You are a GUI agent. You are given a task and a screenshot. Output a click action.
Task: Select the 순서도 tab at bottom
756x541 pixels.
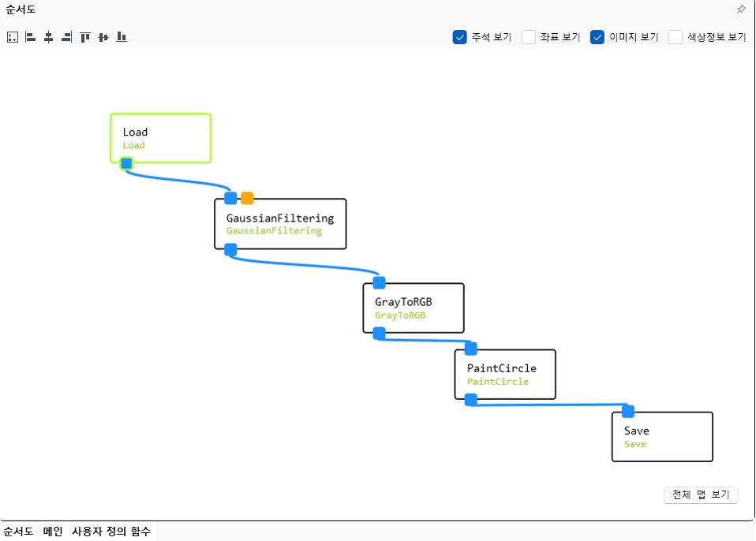[19, 532]
